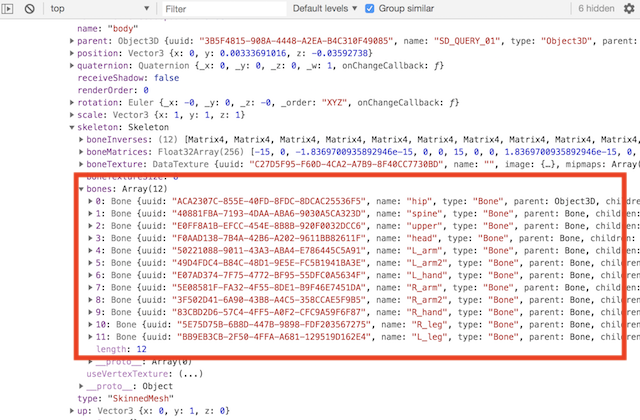Expand the quaternion property
This screenshot has width=640, height=420.
pos(72,65)
